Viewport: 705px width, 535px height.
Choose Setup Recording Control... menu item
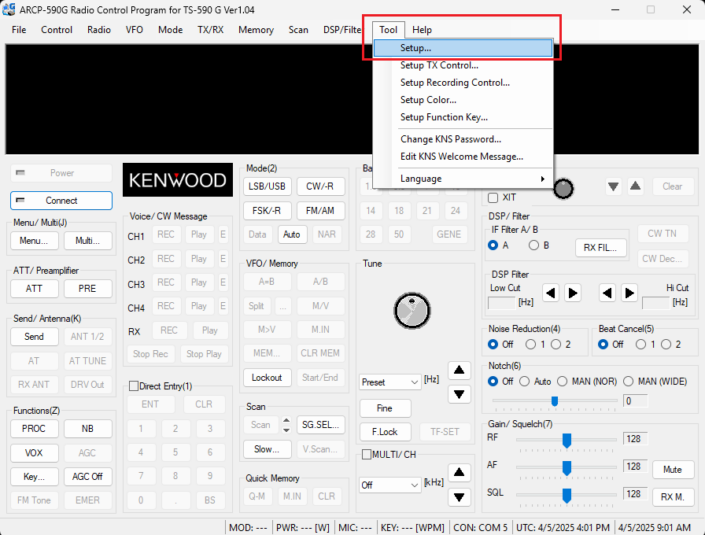[463, 82]
